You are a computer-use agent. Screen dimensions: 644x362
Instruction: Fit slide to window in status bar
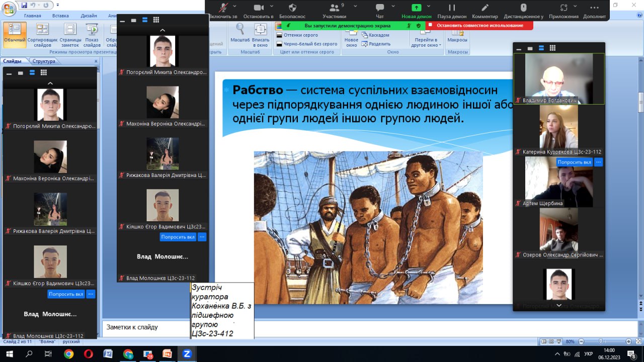[638, 341]
